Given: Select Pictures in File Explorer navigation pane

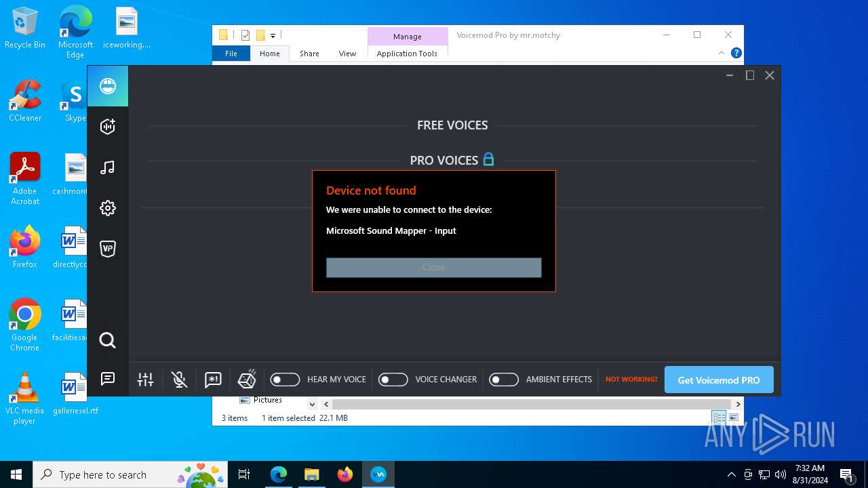Looking at the screenshot, I should pos(268,400).
